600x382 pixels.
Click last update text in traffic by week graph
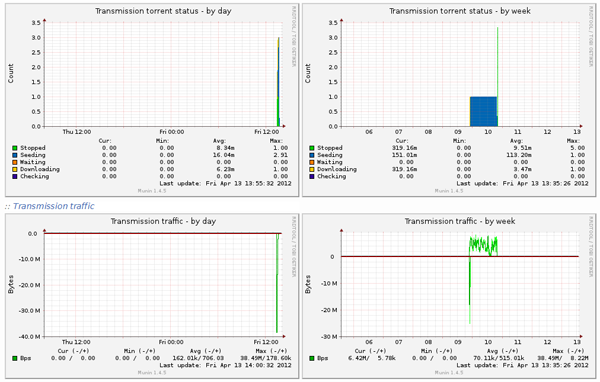[x=522, y=365]
